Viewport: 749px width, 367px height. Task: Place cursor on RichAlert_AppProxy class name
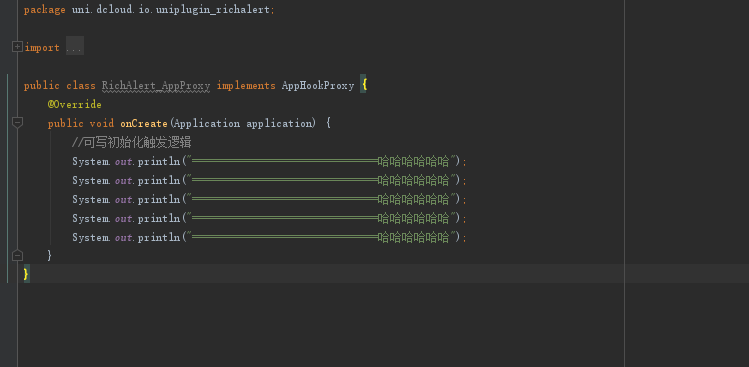click(156, 86)
